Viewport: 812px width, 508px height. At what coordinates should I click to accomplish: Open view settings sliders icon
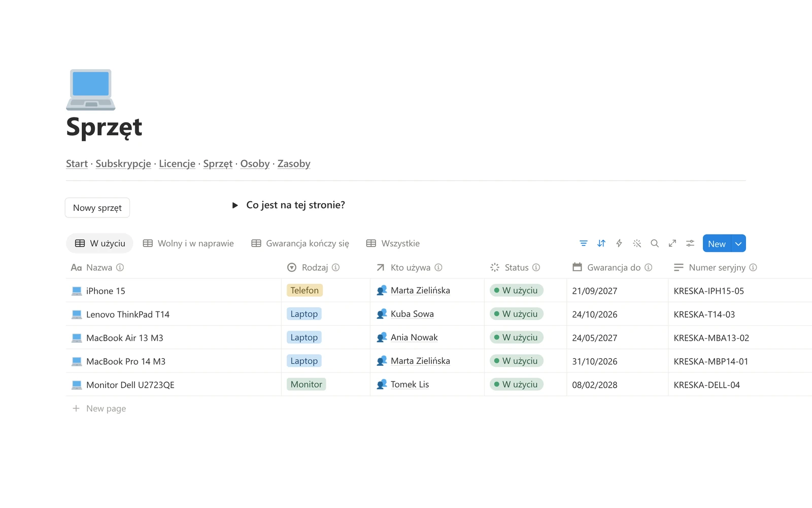click(x=690, y=243)
